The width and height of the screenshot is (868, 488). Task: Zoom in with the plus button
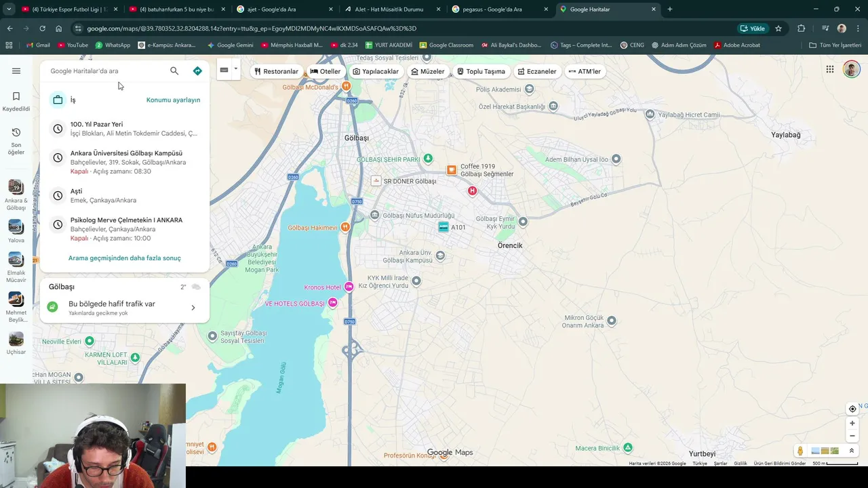(x=852, y=424)
